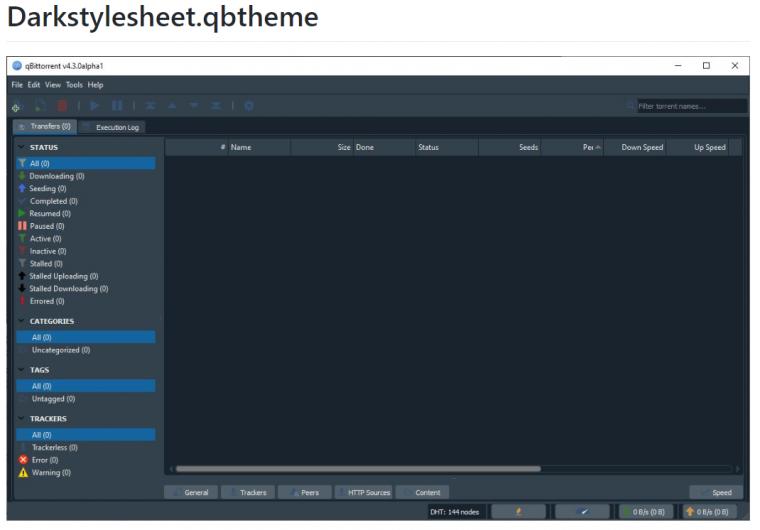Open the Tools menu
This screenshot has height=530, width=760.
pos(74,85)
